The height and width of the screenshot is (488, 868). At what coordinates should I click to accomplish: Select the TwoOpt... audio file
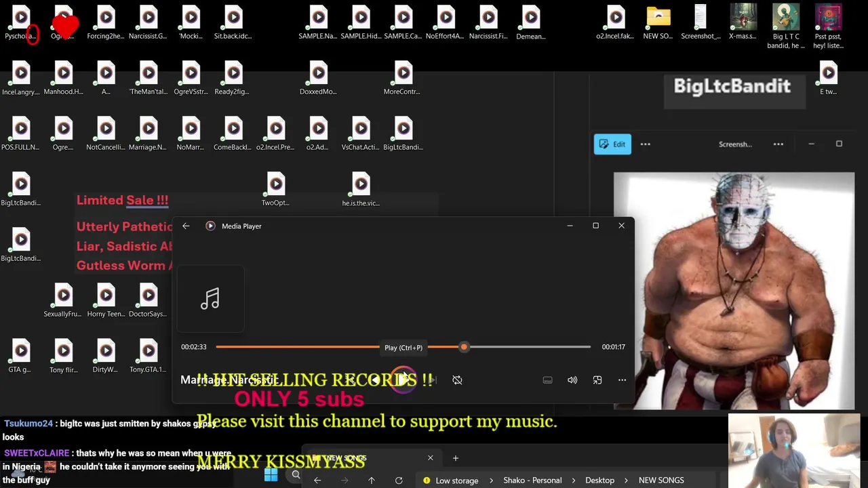[276, 189]
